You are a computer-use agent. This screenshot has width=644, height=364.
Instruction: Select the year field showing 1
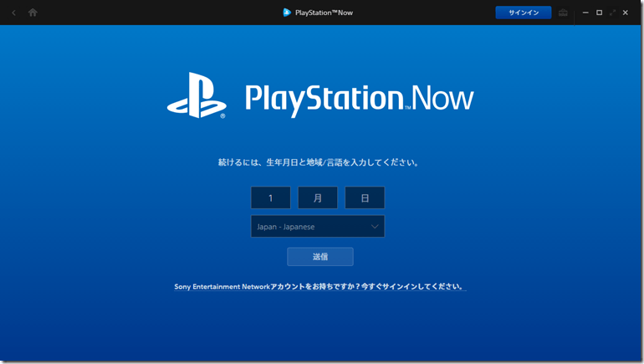tap(271, 197)
